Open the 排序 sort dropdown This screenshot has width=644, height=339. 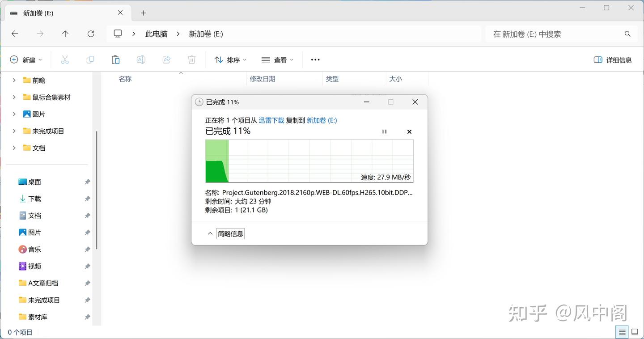pyautogui.click(x=230, y=60)
